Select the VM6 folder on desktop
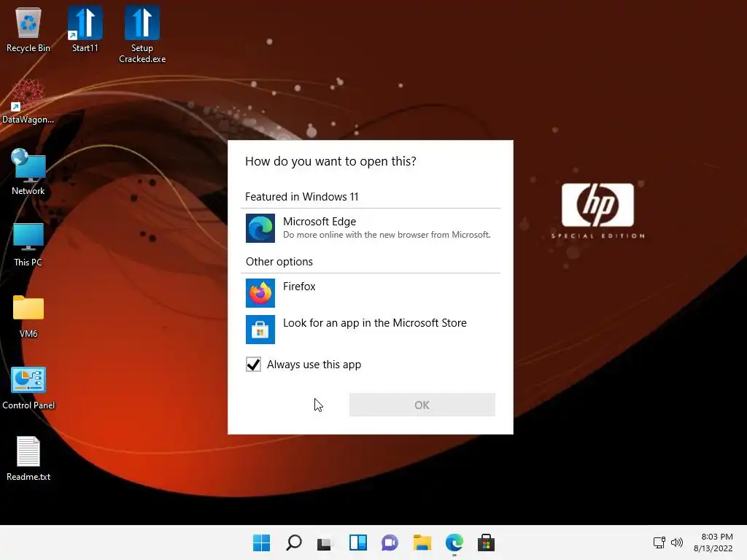 click(28, 316)
